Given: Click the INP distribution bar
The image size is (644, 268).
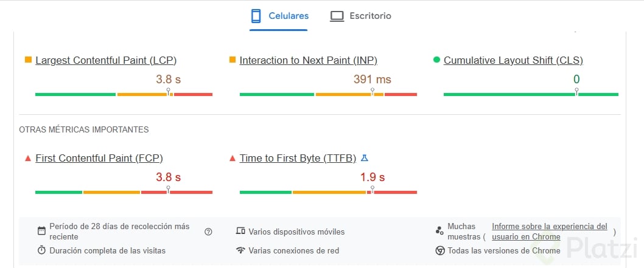Looking at the screenshot, I should click(328, 94).
